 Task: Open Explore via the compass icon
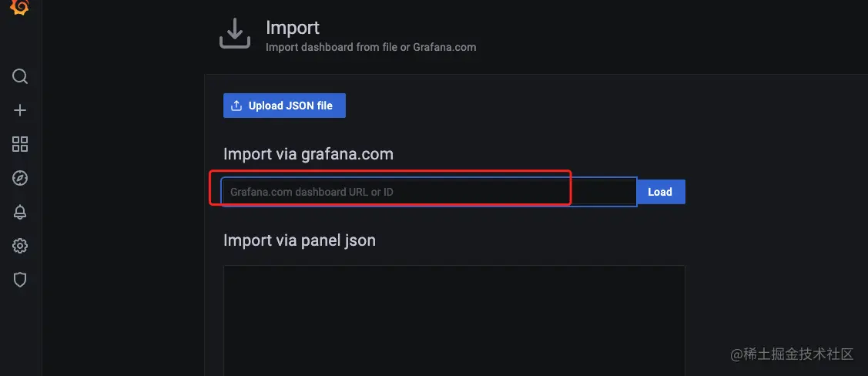(20, 178)
